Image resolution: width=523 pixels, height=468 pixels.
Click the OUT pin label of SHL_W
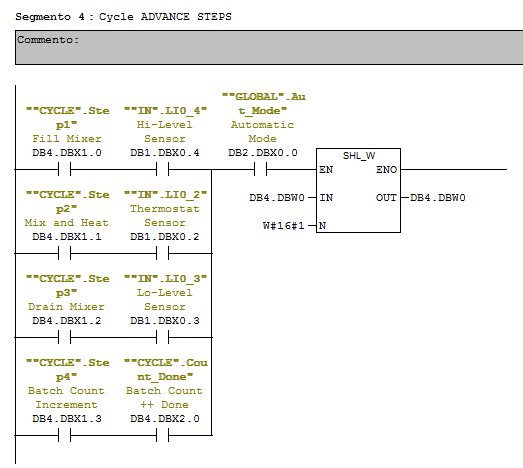386,197
